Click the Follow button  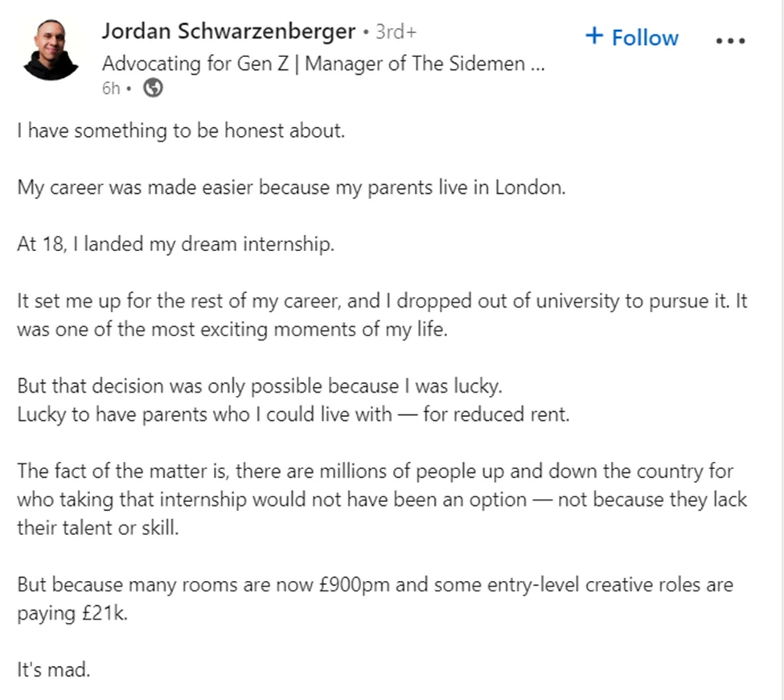pos(645,38)
